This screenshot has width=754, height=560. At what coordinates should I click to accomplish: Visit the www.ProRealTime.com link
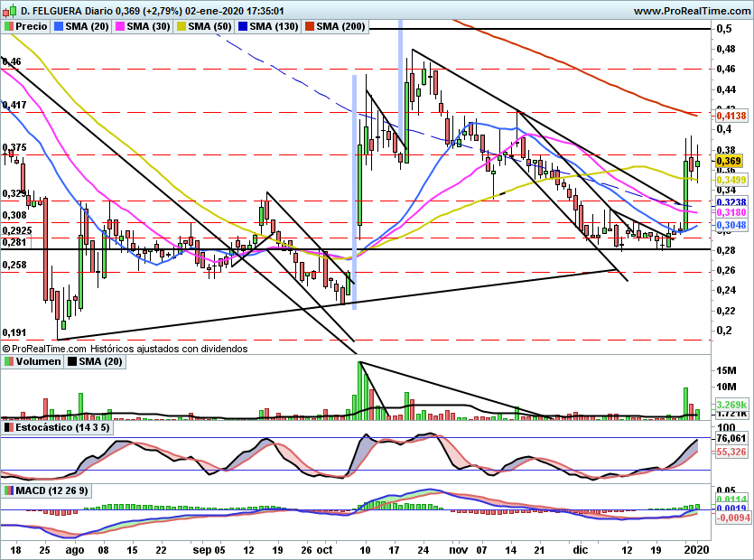tap(692, 11)
